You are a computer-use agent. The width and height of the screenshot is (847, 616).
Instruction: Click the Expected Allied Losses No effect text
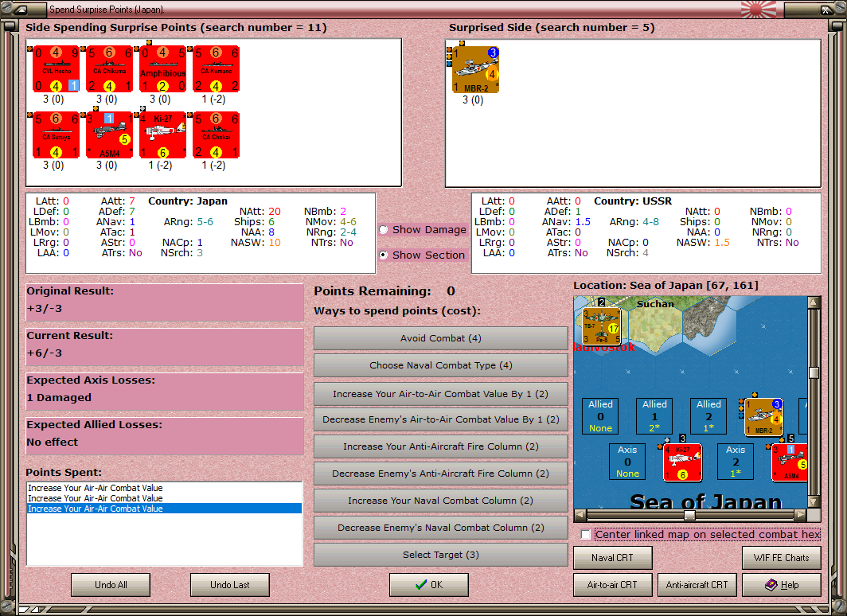(53, 443)
